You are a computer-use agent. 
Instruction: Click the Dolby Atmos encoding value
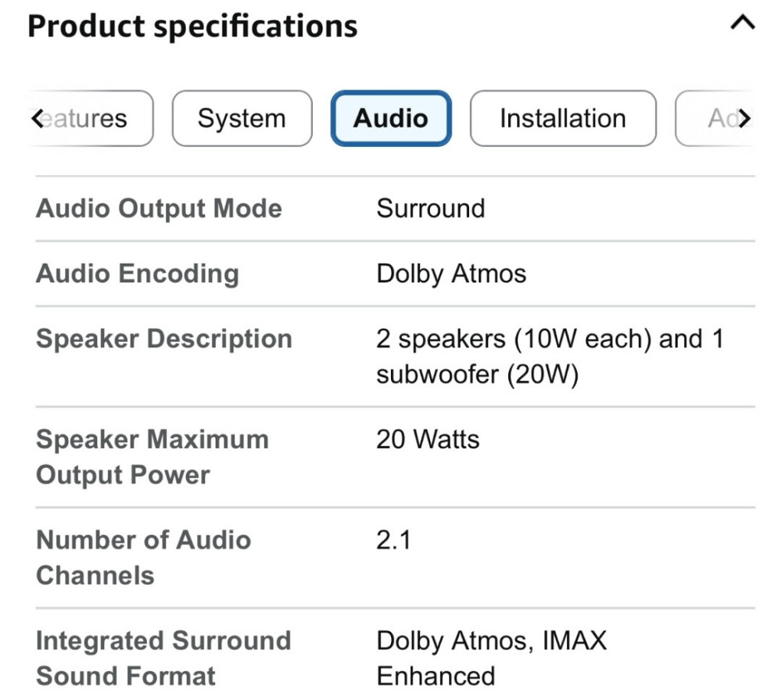[451, 274]
